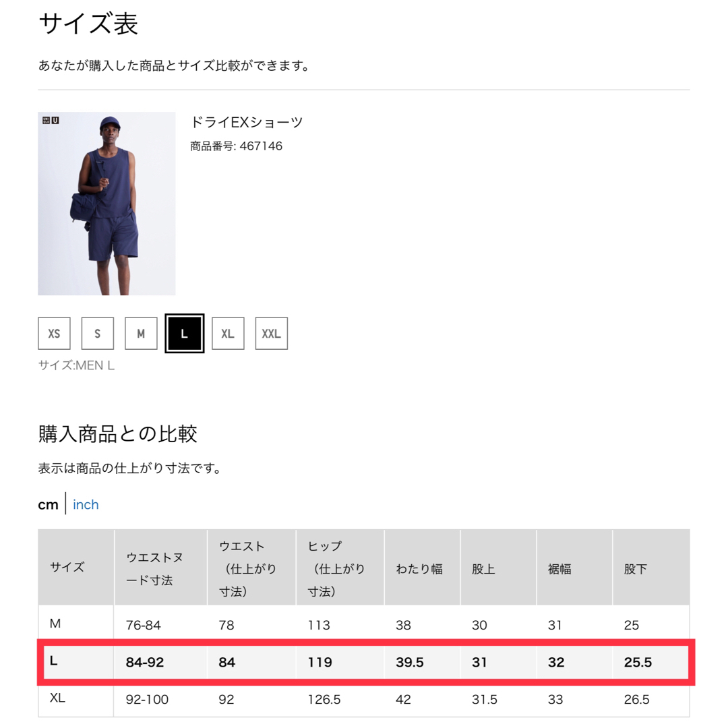Image resolution: width=728 pixels, height=728 pixels.
Task: Click the ドライEXショーツ product title
Action: point(246,122)
